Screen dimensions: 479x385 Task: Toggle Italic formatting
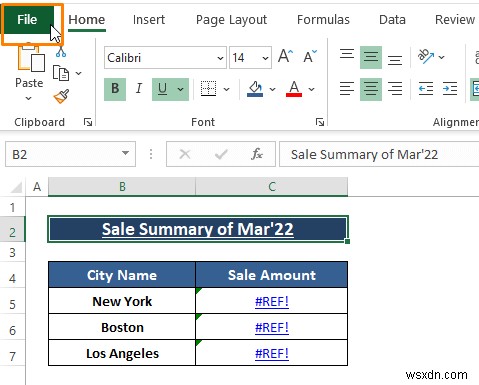pyautogui.click(x=139, y=89)
